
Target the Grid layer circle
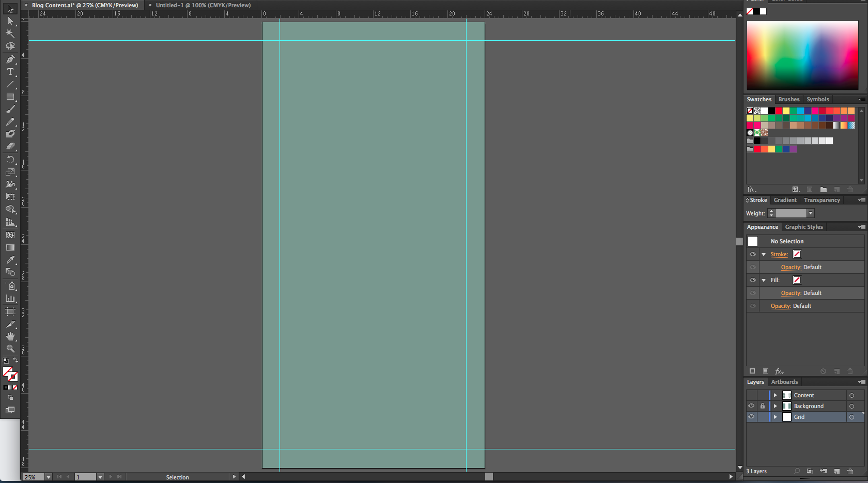851,417
